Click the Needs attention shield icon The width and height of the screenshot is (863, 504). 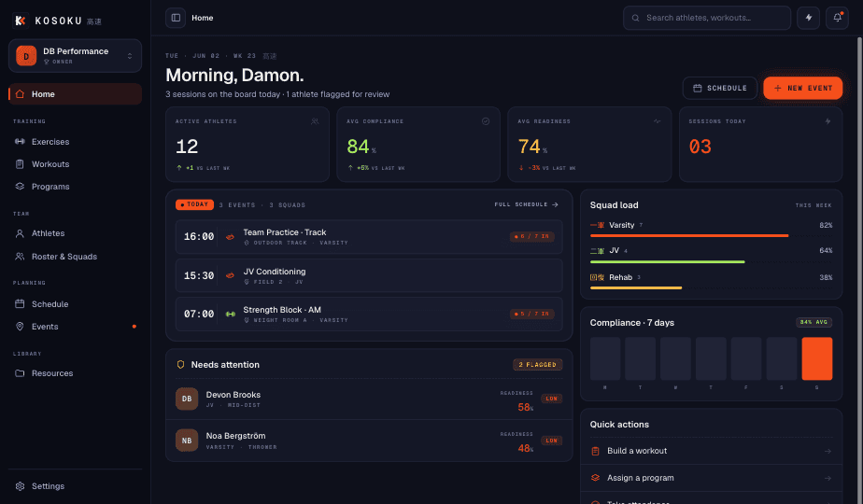[x=180, y=364]
